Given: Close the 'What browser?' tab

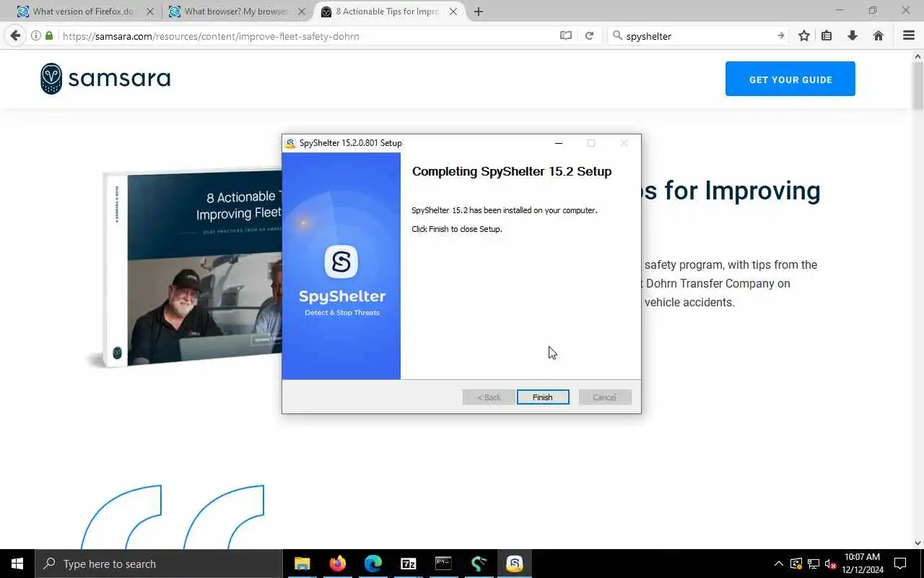Looking at the screenshot, I should click(302, 12).
